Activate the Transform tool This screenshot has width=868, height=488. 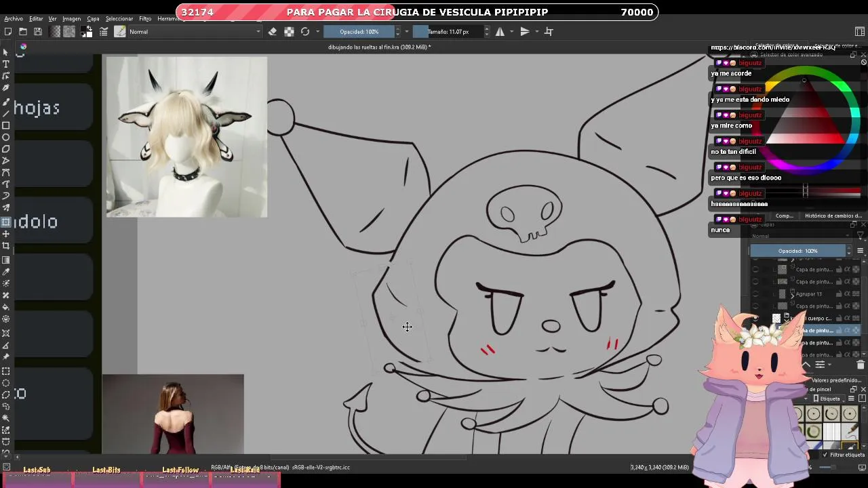[6, 222]
